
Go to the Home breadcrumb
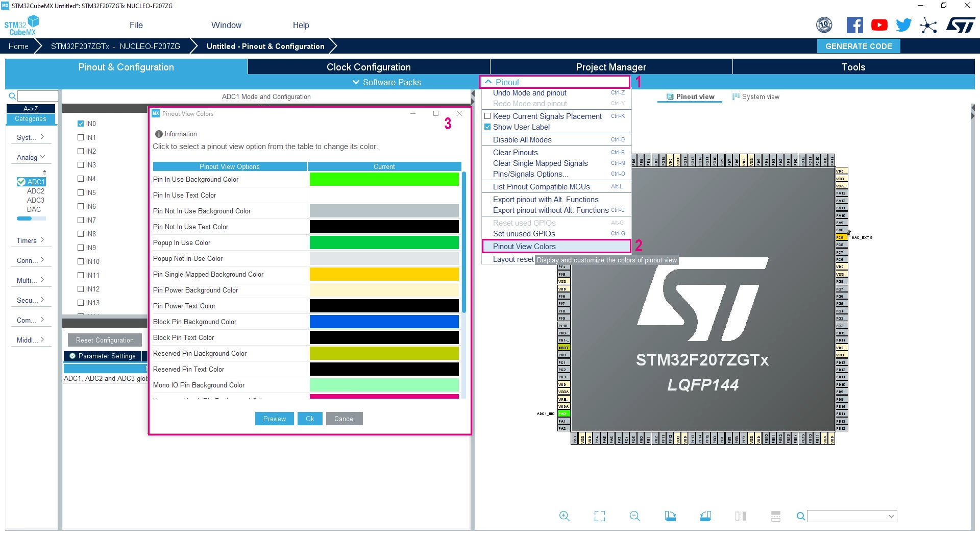[18, 46]
